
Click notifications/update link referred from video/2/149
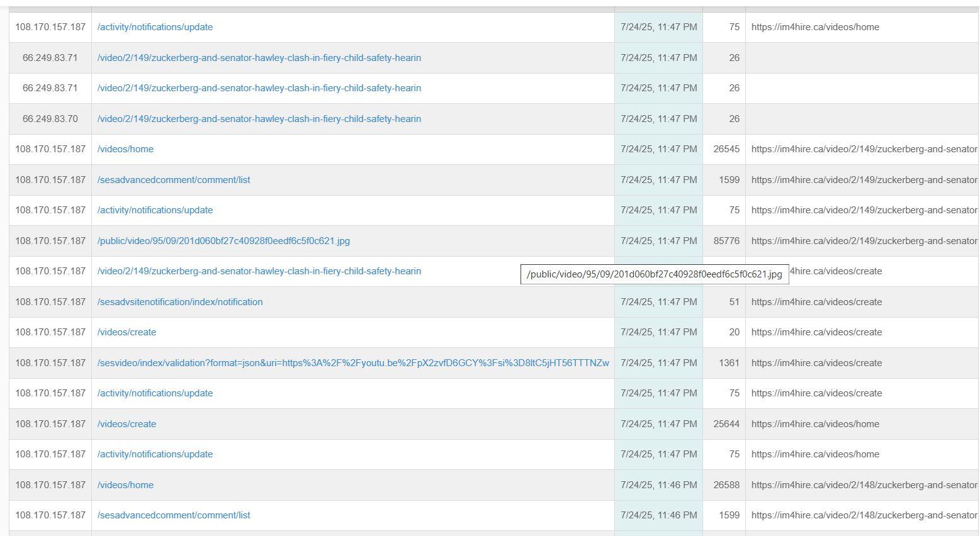point(155,210)
